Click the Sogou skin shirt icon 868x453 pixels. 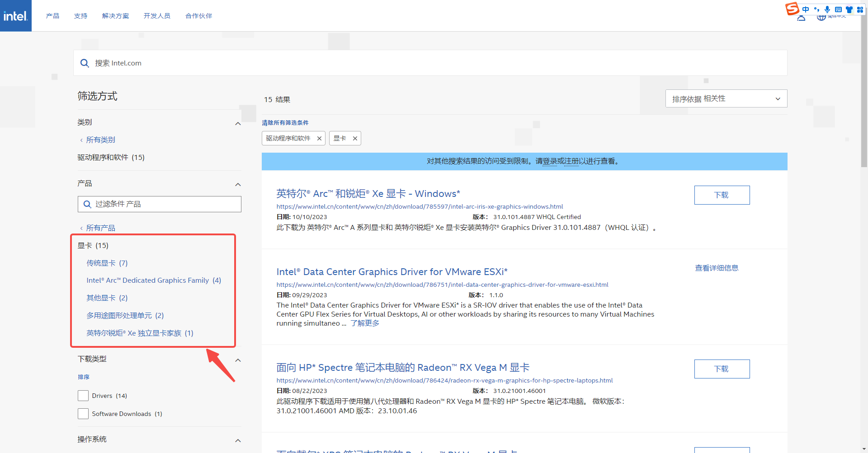(849, 9)
